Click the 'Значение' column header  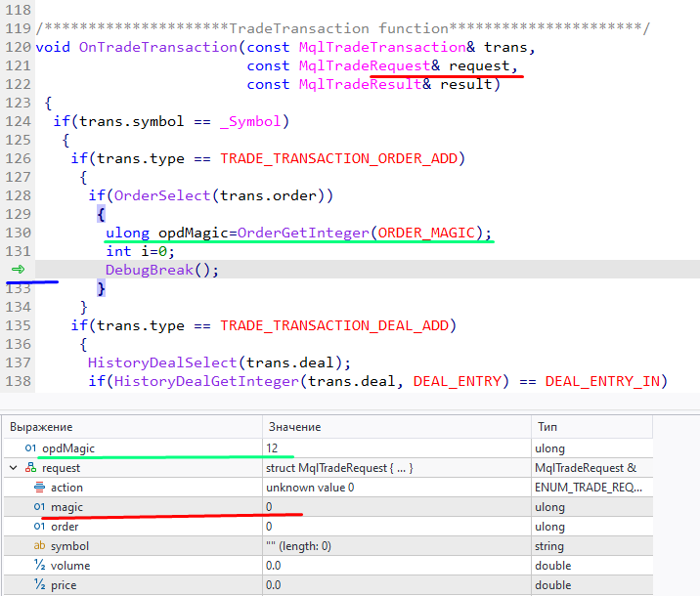pyautogui.click(x=294, y=427)
